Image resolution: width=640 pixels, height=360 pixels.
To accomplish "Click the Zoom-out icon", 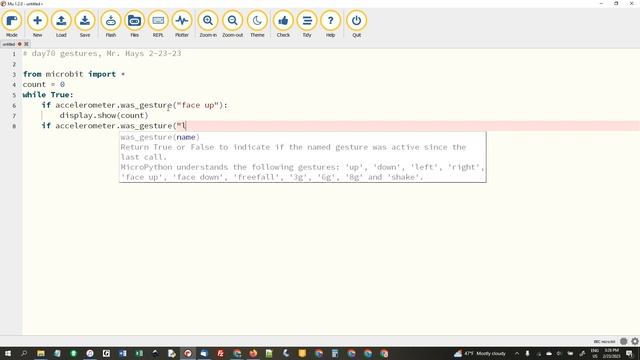I will point(233,24).
